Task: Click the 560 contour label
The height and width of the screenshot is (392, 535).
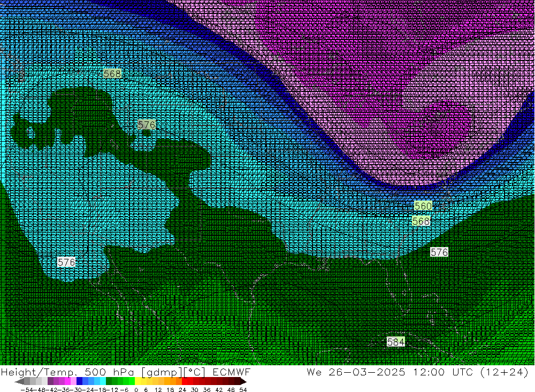Action: pyautogui.click(x=423, y=206)
